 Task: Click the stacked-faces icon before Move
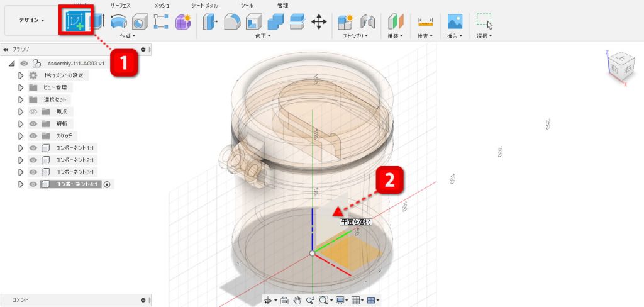[297, 22]
